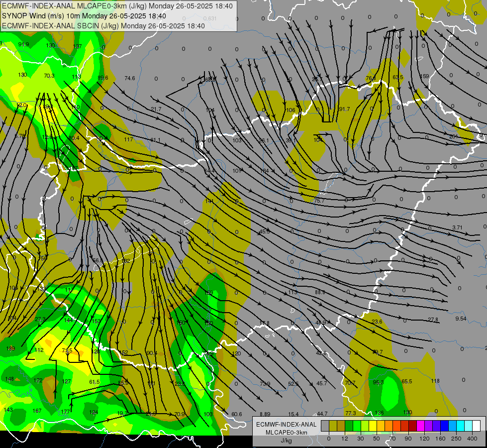
Task: Click the map value '39.1'
Action: click(x=291, y=140)
